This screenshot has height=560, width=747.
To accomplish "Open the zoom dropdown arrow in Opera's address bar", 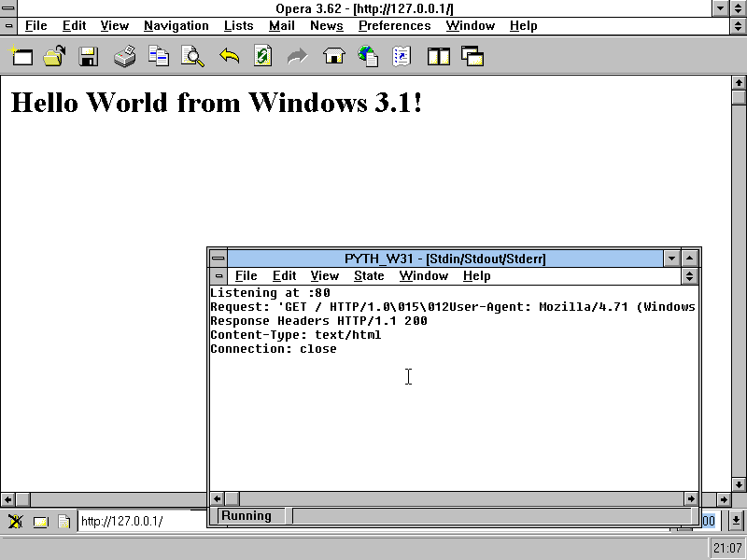I will click(x=736, y=521).
